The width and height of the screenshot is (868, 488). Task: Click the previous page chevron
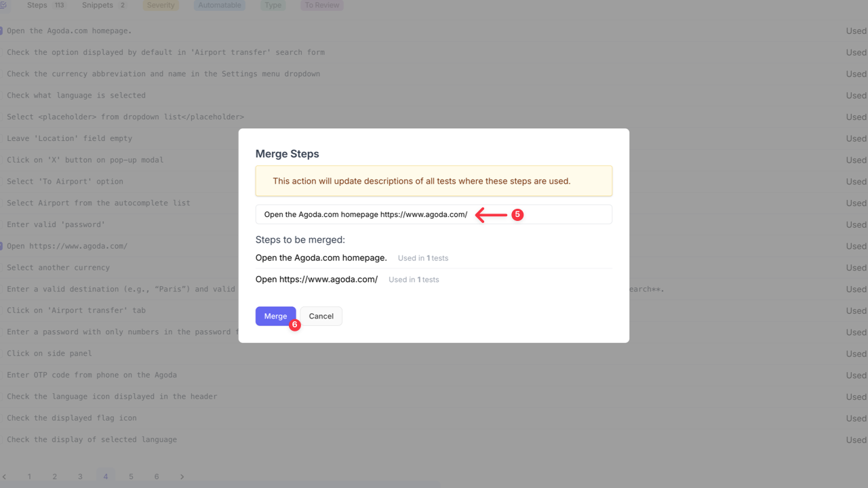tap(5, 476)
